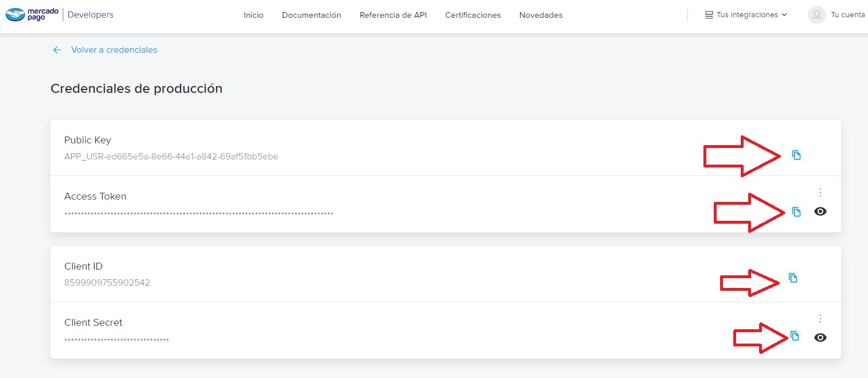
Task: Select the Public Key text value
Action: pyautogui.click(x=171, y=157)
